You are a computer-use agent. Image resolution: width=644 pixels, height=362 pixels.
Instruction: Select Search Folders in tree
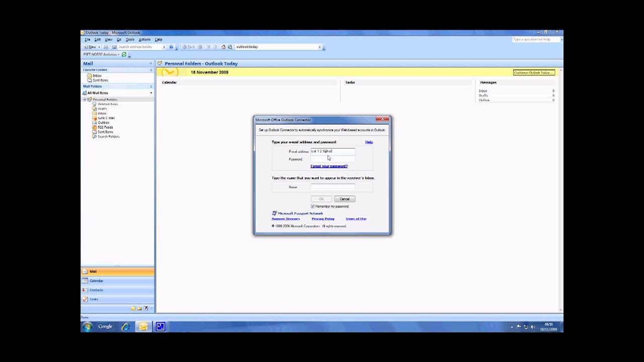click(109, 137)
